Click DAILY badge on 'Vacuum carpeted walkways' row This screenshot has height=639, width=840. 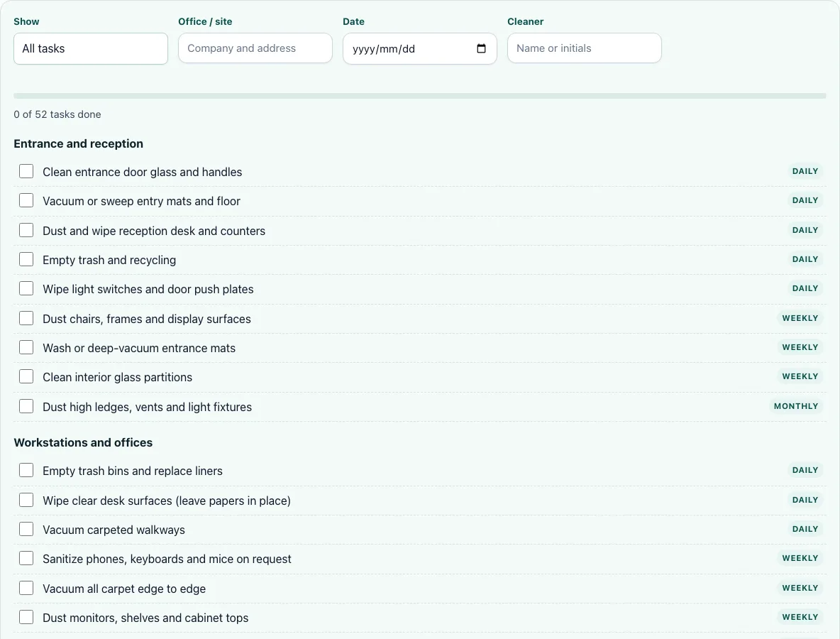tap(805, 529)
